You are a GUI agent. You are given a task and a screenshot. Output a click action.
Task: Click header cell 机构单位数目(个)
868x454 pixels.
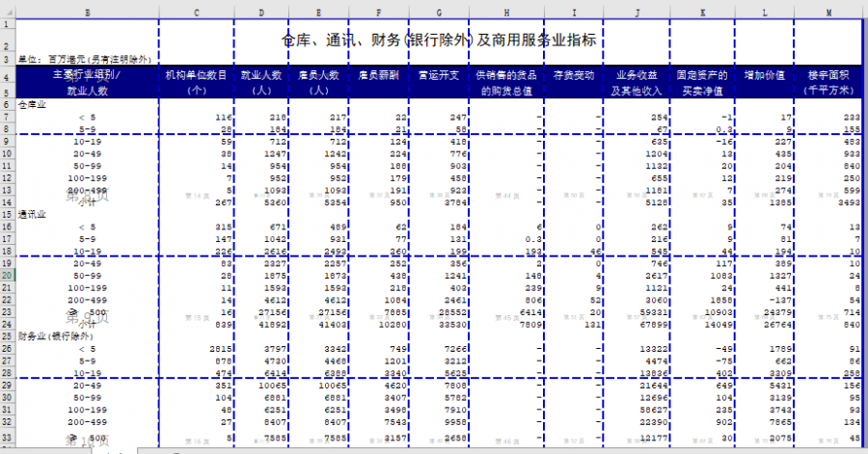(197, 82)
